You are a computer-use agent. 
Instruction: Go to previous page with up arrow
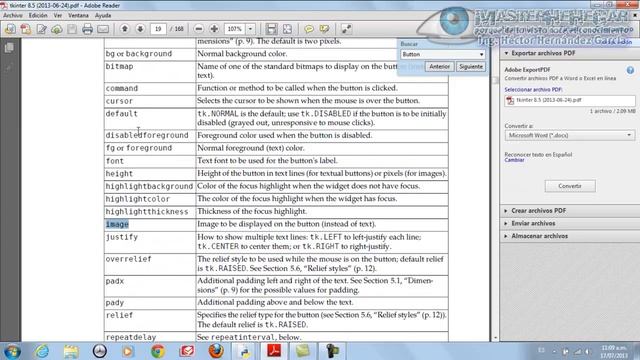tap(124, 29)
